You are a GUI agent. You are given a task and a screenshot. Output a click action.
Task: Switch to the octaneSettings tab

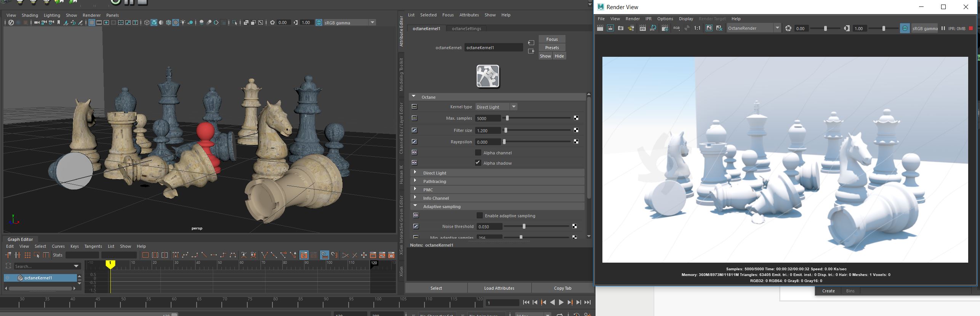click(466, 29)
